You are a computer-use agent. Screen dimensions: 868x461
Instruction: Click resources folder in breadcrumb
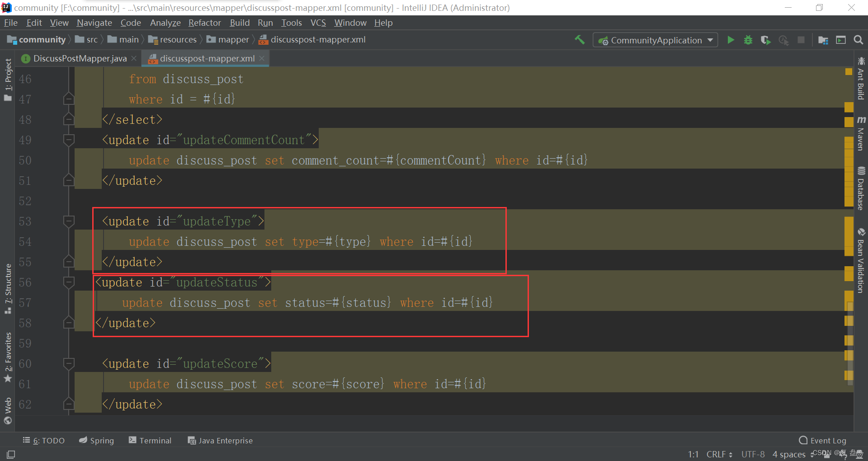[x=173, y=40]
